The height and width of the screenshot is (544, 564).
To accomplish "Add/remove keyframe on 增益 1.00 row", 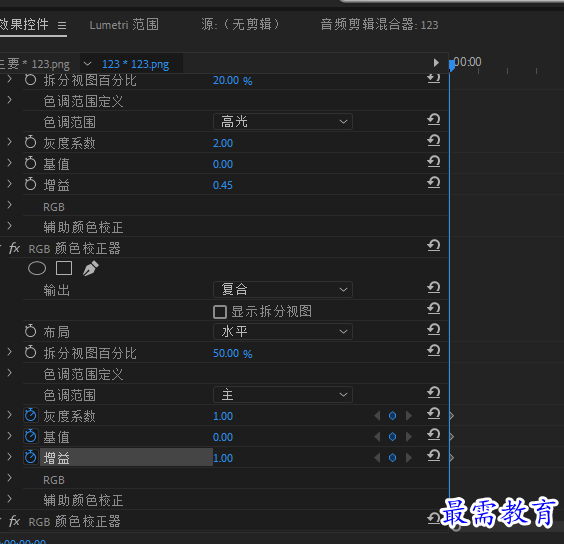I will pos(392,458).
